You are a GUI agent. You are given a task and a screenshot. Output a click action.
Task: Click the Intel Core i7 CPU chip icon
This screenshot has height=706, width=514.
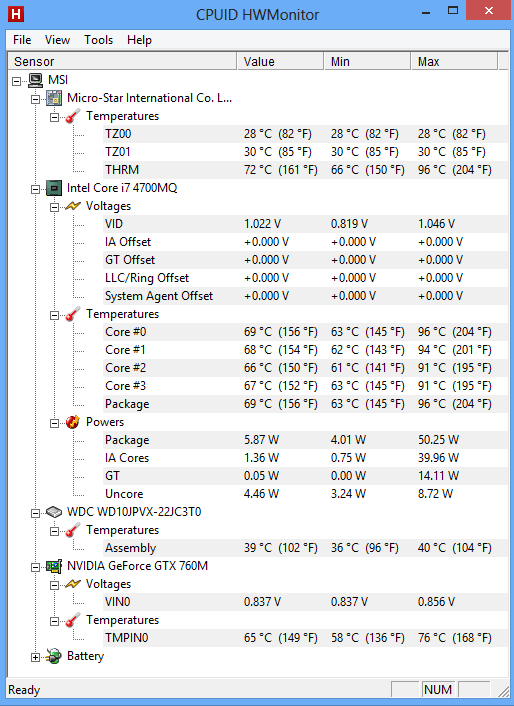click(54, 188)
